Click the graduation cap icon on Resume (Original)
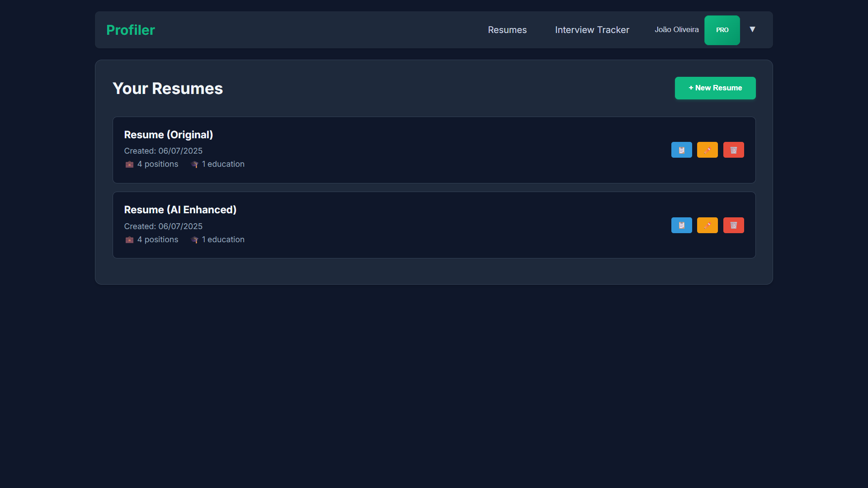This screenshot has width=868, height=488. tap(194, 164)
